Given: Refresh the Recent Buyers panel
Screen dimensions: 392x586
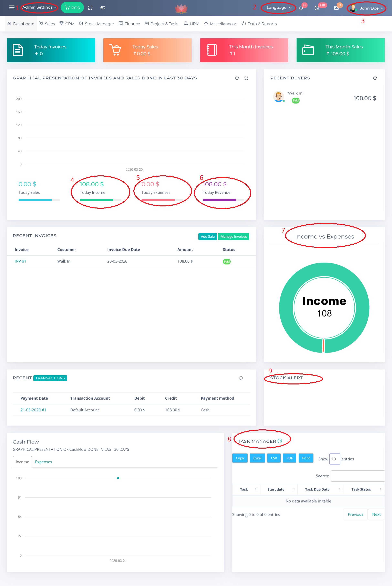Looking at the screenshot, I should 375,78.
